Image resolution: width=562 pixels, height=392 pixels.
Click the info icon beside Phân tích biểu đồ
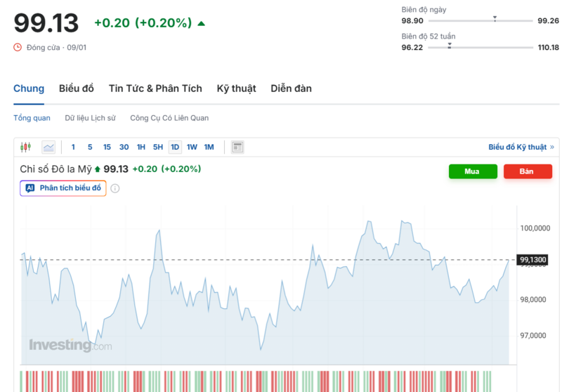(x=115, y=188)
